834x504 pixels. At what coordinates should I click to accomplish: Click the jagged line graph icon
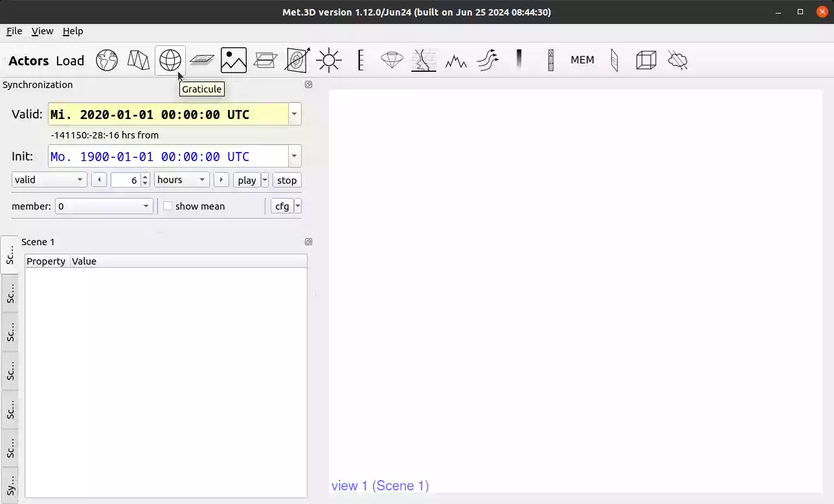456,61
